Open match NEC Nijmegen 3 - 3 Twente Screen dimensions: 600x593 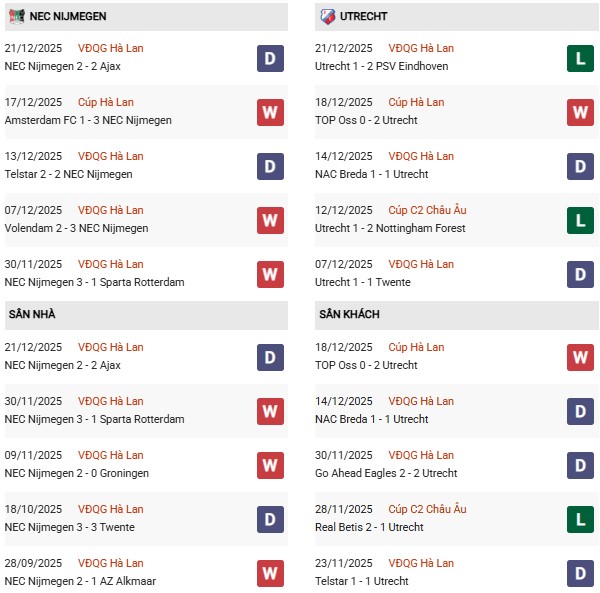(69, 527)
